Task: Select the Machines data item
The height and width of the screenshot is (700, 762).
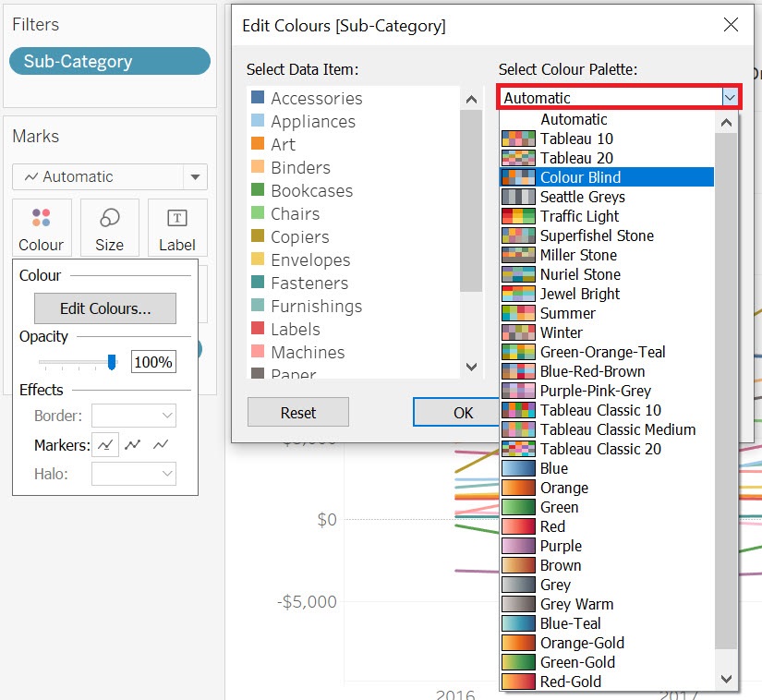Action: click(x=355, y=352)
